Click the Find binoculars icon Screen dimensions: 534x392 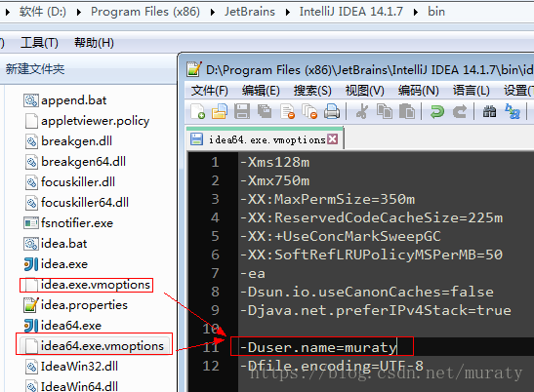tap(489, 111)
